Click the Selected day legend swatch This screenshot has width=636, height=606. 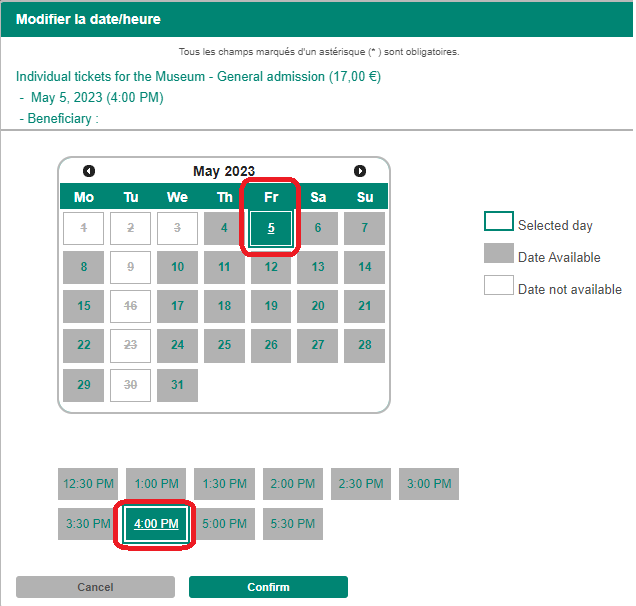[x=498, y=221]
